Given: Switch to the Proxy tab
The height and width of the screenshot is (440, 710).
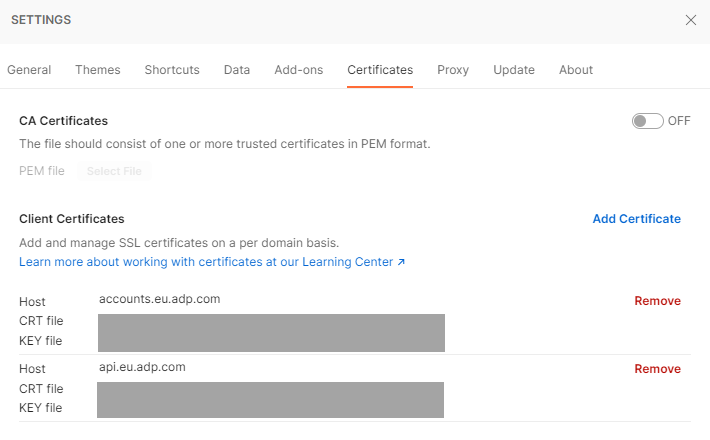Looking at the screenshot, I should click(453, 70).
